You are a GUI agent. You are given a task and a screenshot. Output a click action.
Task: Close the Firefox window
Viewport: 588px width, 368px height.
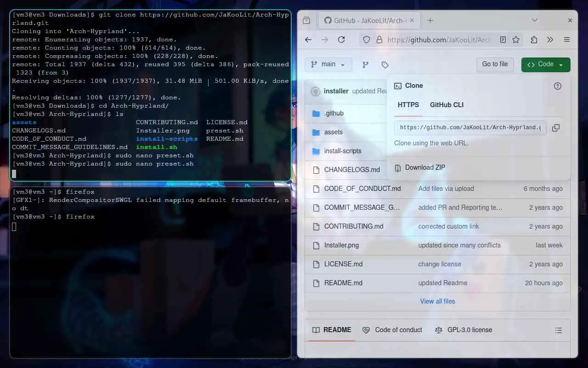(x=570, y=20)
